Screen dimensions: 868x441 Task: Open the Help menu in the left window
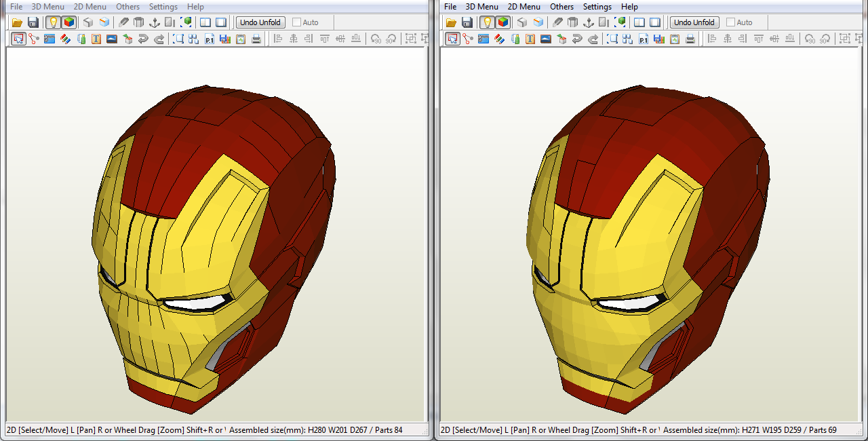coord(195,7)
